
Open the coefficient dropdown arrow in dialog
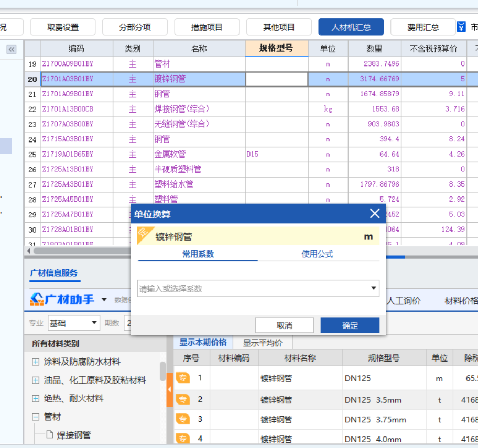tap(373, 288)
